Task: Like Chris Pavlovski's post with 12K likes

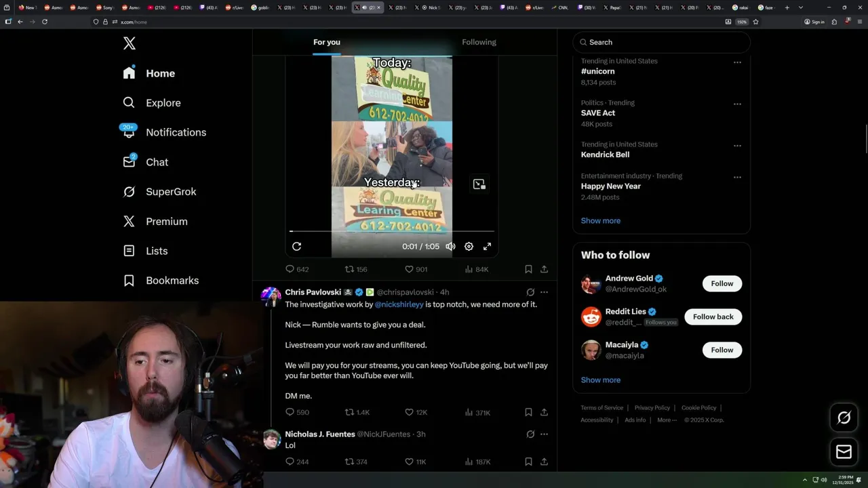Action: point(416,412)
